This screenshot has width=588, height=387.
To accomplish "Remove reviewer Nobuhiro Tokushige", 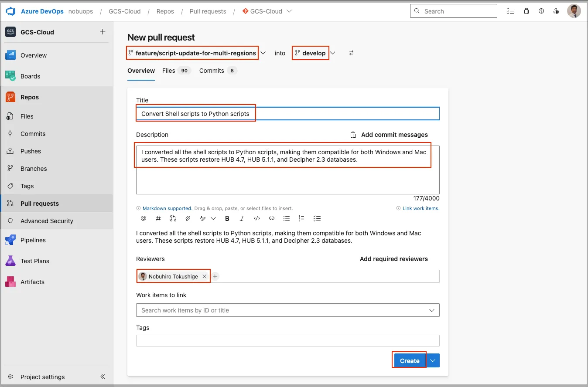I will (x=204, y=276).
